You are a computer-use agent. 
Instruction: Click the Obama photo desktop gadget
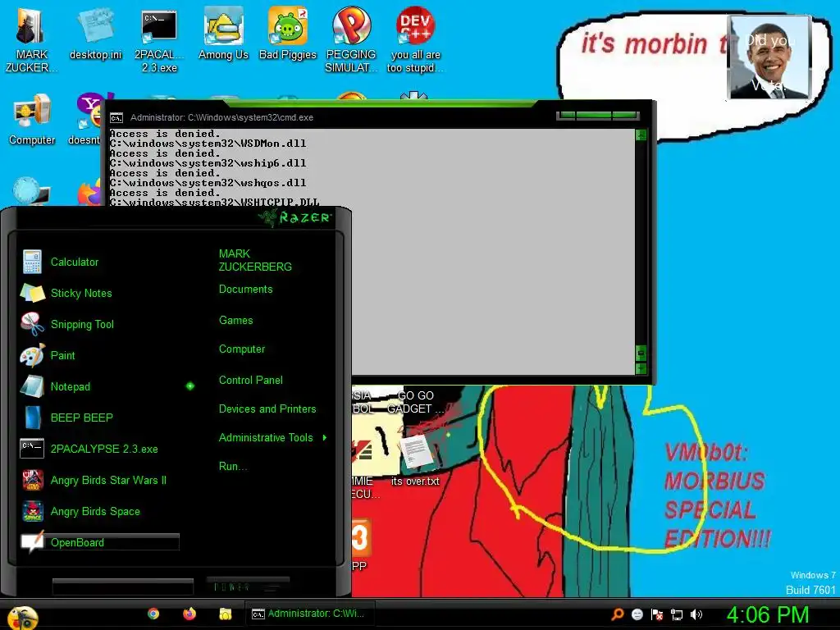769,57
